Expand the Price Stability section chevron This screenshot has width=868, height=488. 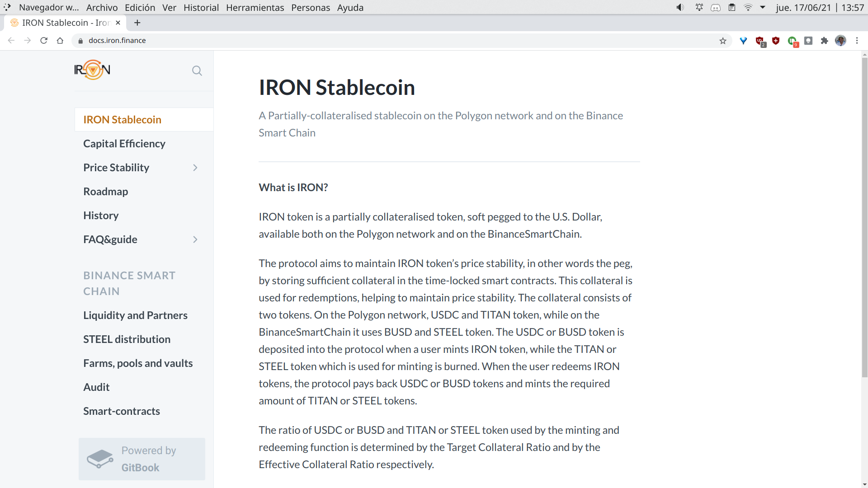tap(195, 168)
